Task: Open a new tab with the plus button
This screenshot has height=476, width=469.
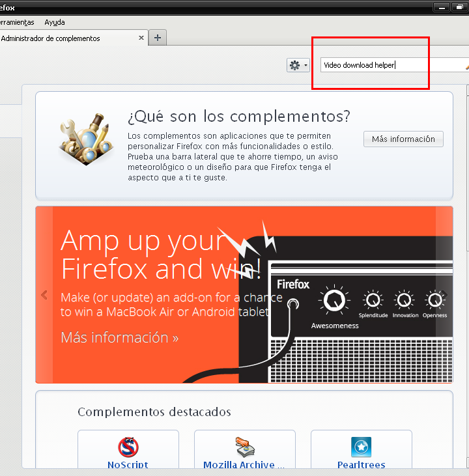Action: click(158, 38)
